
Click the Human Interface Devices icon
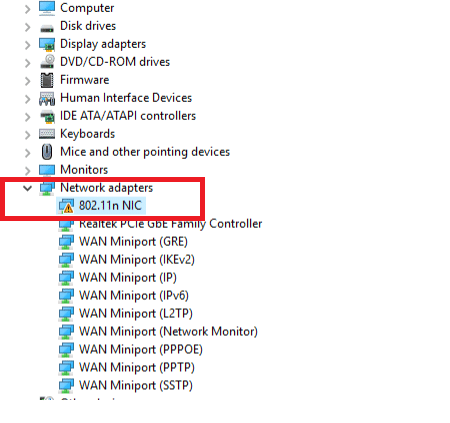(x=47, y=99)
